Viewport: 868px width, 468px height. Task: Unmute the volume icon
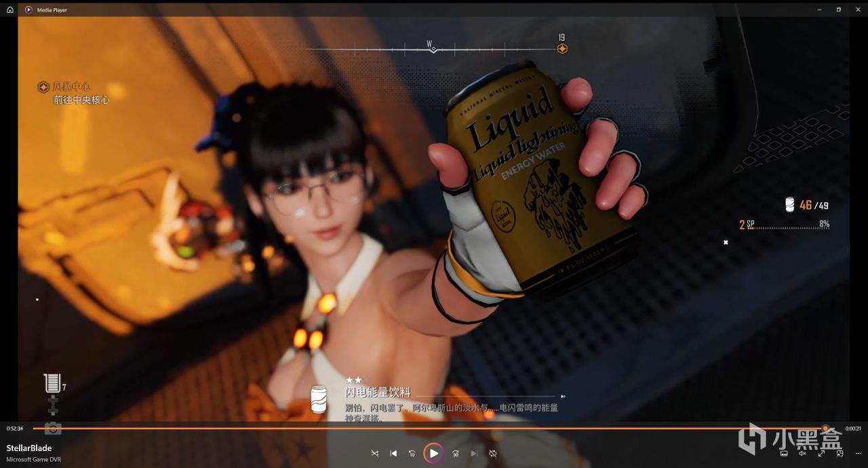[802, 453]
